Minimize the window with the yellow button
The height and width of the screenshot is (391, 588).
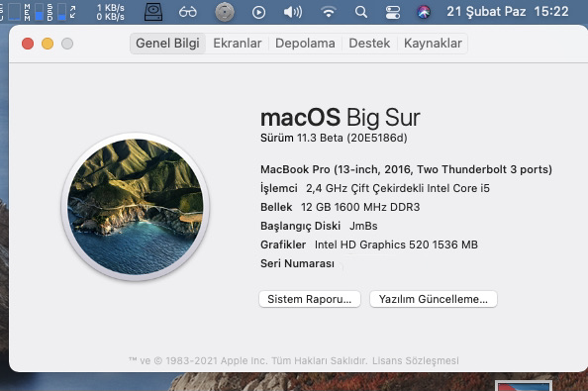coord(48,44)
